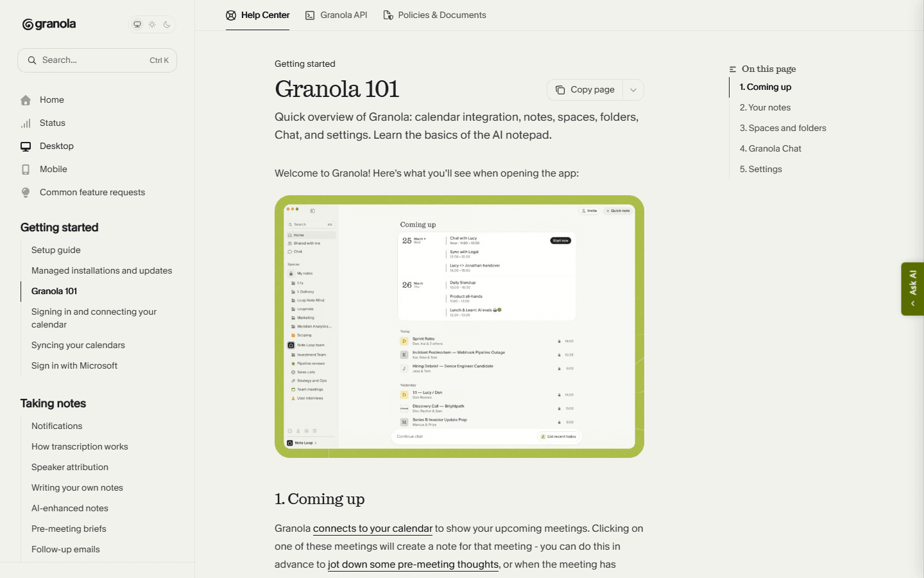Click the Desktop monitor icon

point(26,146)
